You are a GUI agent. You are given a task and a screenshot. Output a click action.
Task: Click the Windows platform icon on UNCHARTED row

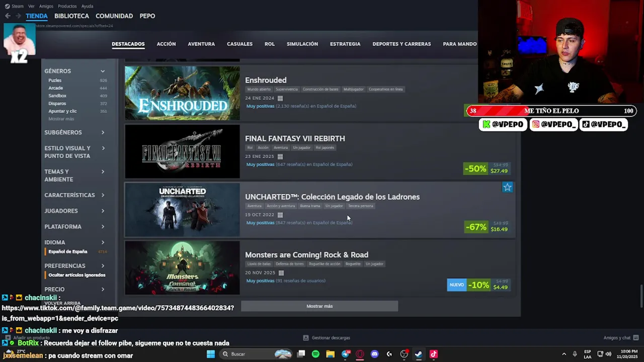click(x=280, y=215)
